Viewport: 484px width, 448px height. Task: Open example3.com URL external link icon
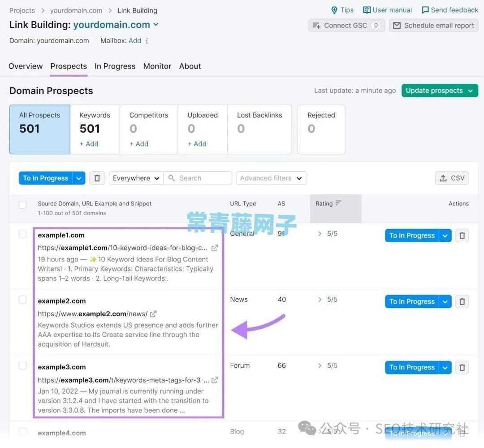pos(215,380)
